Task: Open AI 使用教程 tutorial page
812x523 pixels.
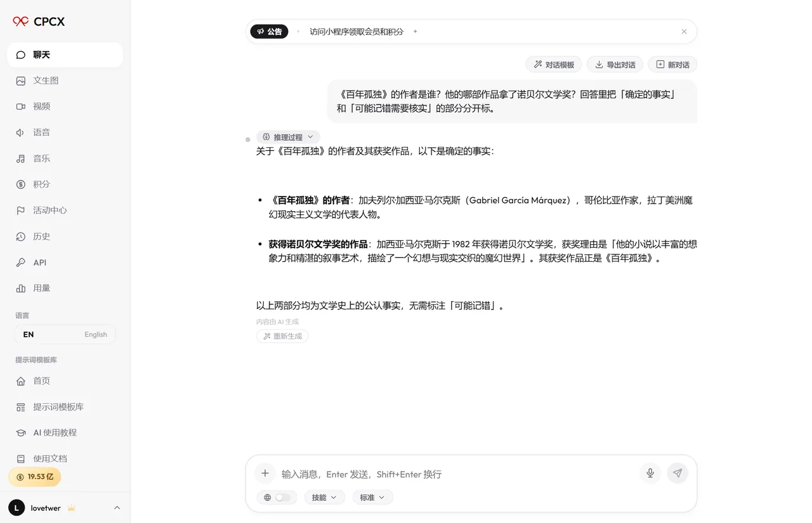Action: [65, 432]
